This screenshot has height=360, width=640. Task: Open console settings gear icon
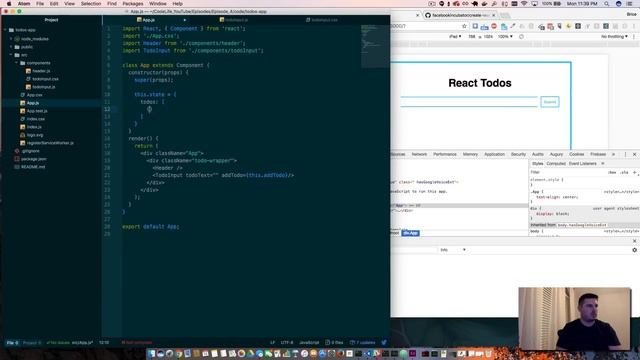(634, 250)
